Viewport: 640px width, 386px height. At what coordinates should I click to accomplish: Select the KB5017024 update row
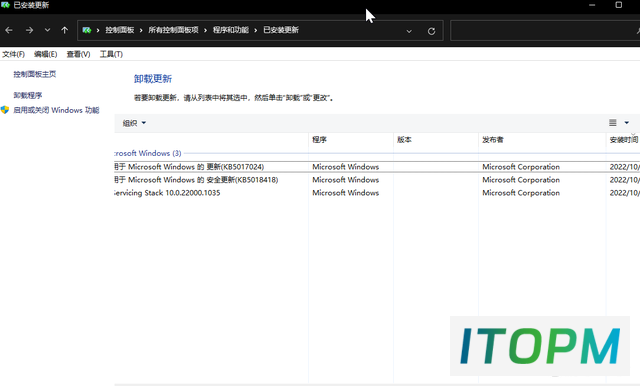tap(377, 167)
